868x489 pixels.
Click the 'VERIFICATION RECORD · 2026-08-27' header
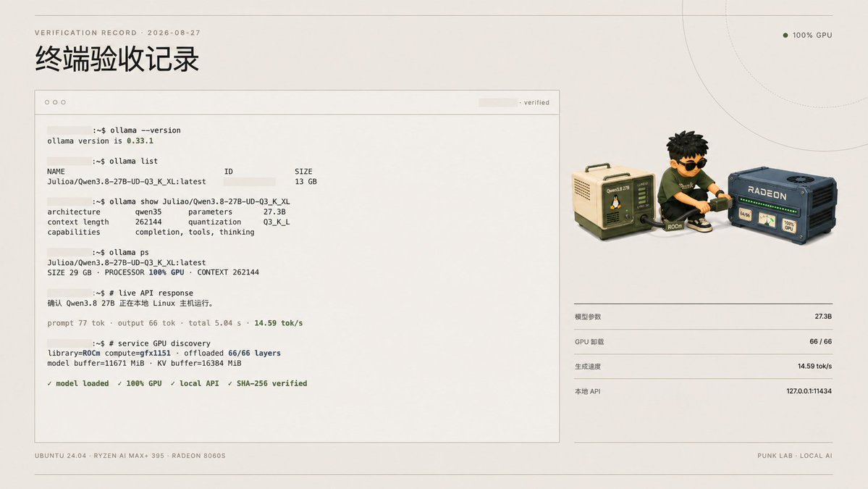click(117, 33)
